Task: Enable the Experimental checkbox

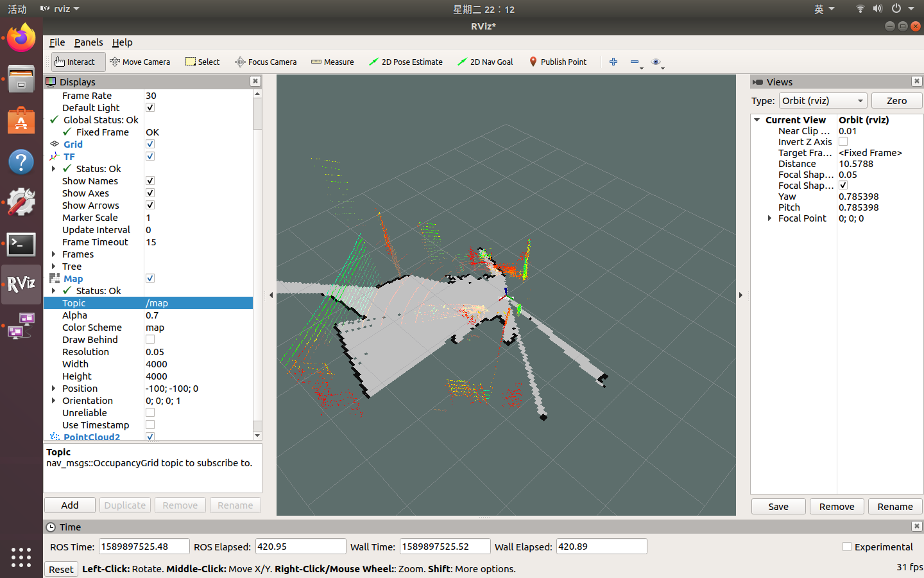Action: click(x=847, y=547)
